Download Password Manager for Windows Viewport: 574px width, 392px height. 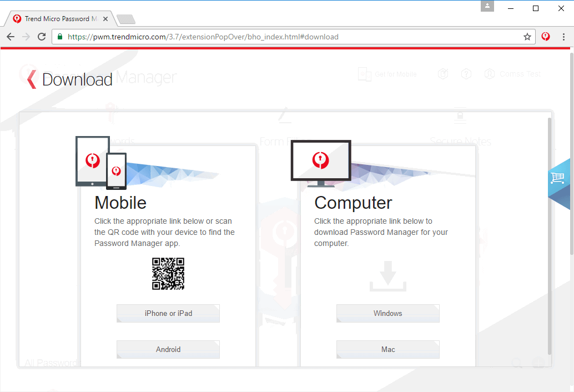(387, 313)
